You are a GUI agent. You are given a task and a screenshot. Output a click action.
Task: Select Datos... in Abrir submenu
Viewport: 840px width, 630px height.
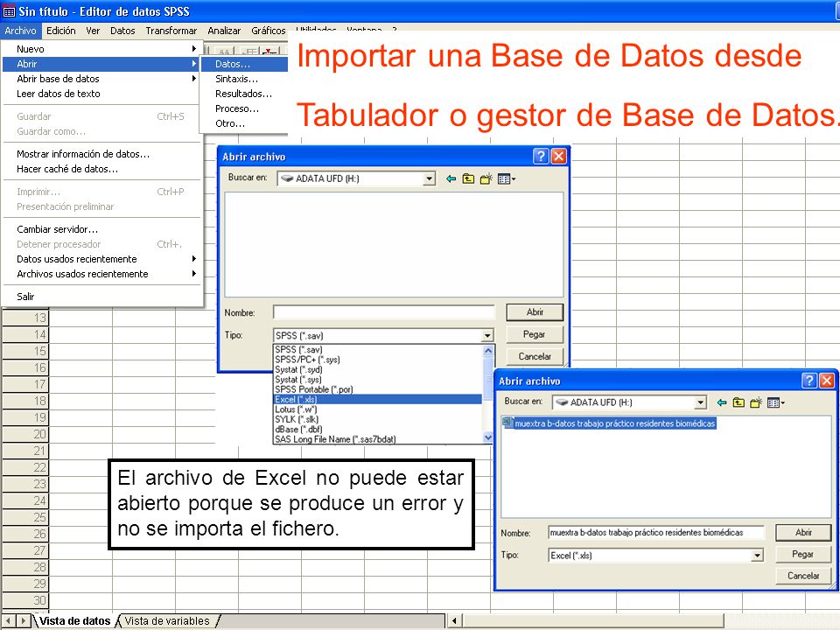point(244,64)
